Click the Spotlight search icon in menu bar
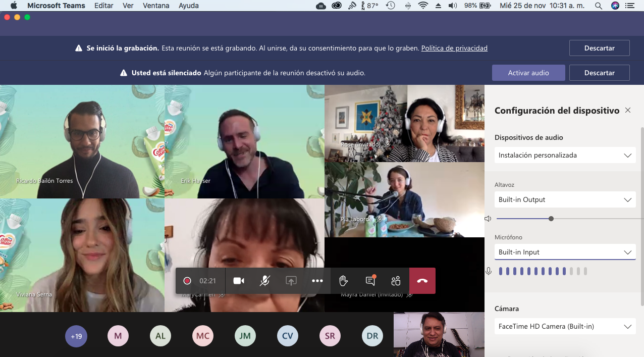644x357 pixels. (x=598, y=6)
